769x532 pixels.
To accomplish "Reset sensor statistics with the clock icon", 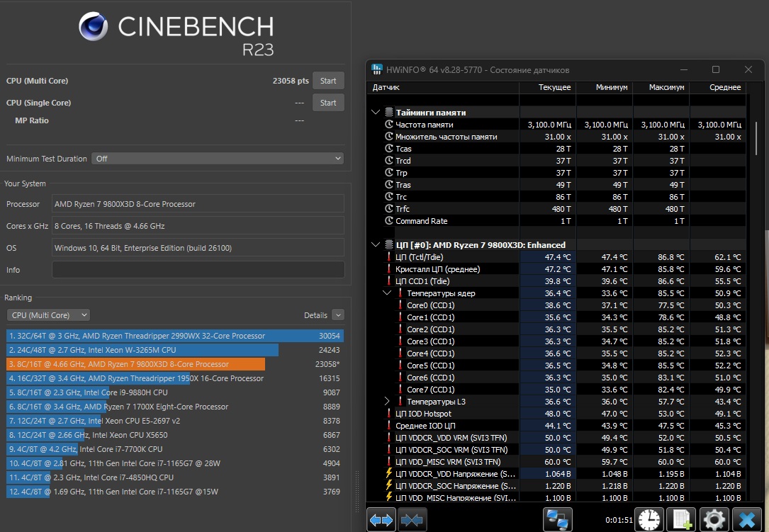I will 649,520.
